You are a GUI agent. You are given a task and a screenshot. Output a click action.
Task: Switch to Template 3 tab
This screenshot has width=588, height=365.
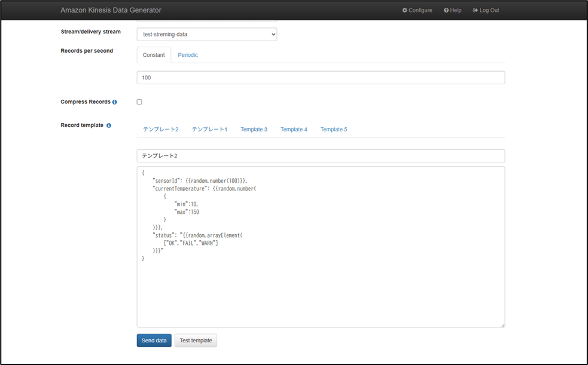(x=254, y=129)
